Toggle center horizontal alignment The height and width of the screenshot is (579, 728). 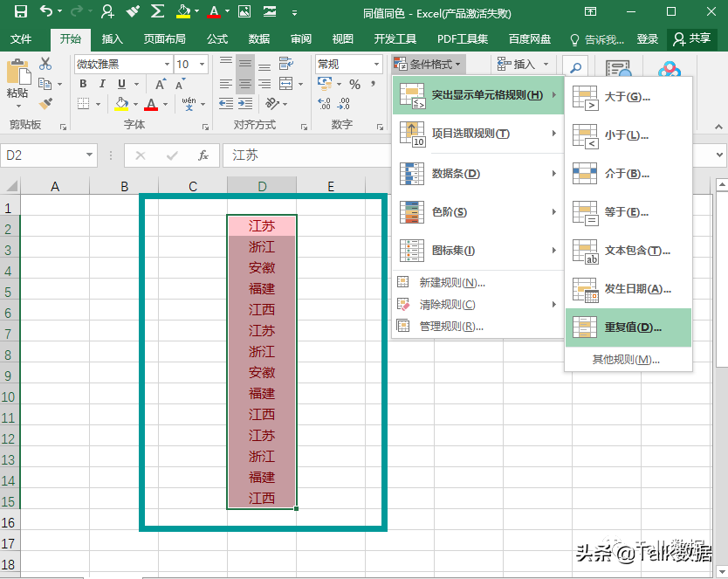[244, 84]
